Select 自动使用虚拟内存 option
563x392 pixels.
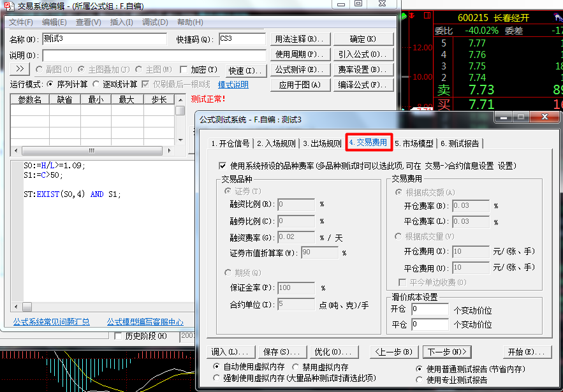(216, 367)
